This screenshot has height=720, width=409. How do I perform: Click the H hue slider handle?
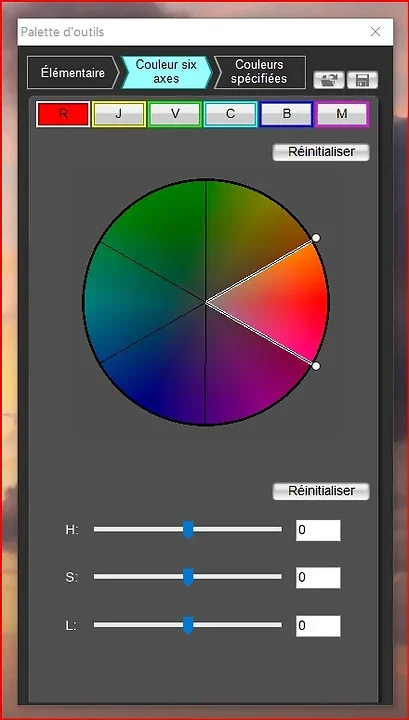coord(188,529)
